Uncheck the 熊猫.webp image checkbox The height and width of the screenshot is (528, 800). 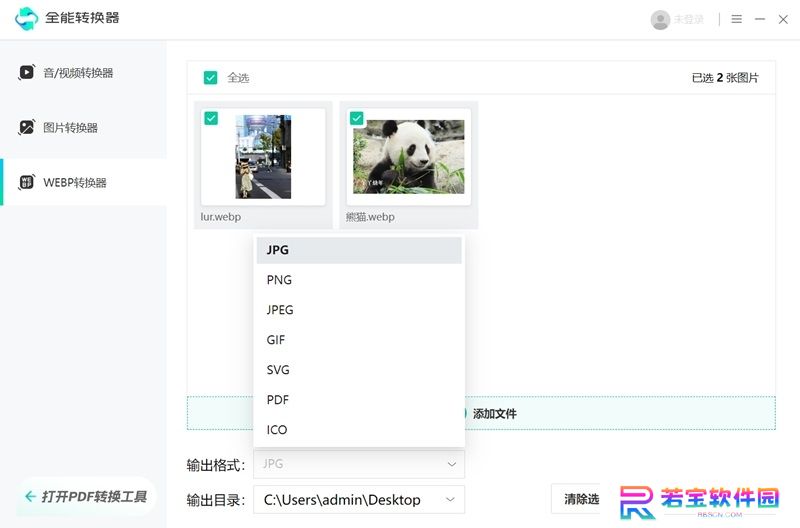(357, 118)
